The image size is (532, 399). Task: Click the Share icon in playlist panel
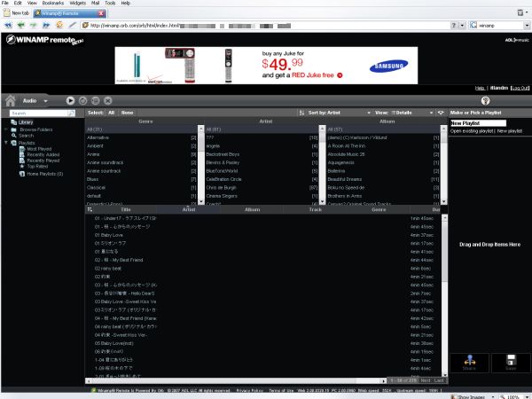tap(470, 363)
